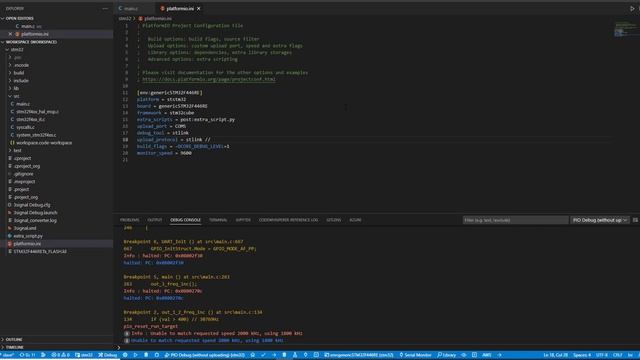
Task: Follow the docs.platformio.org link in editor
Action: point(209,79)
